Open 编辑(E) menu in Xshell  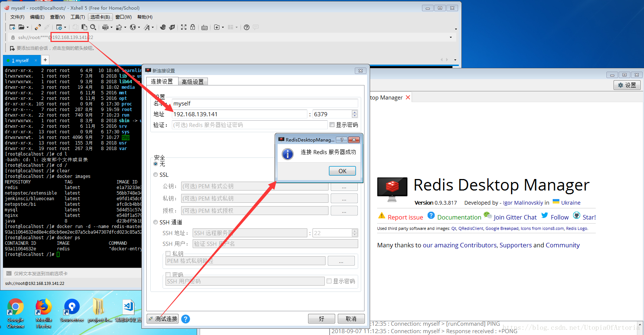tap(37, 17)
